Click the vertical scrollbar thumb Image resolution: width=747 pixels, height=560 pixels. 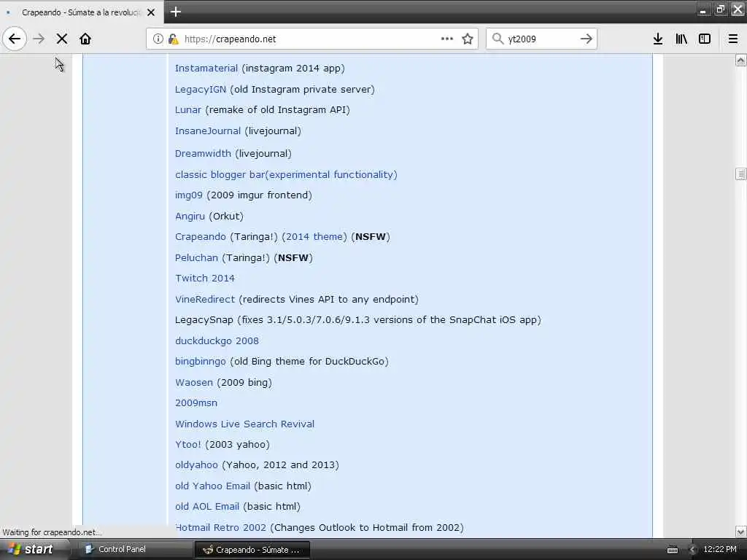pos(740,174)
